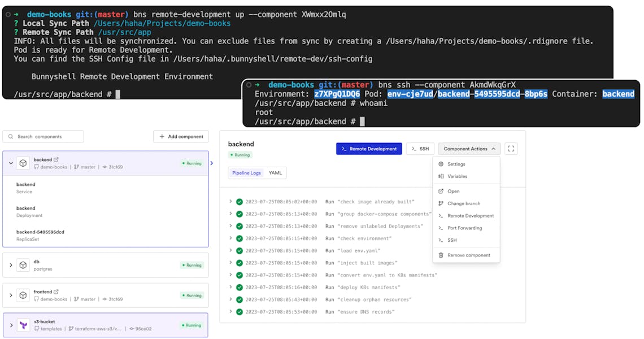Expand the db component row
The height and width of the screenshot is (339, 644).
click(11, 265)
